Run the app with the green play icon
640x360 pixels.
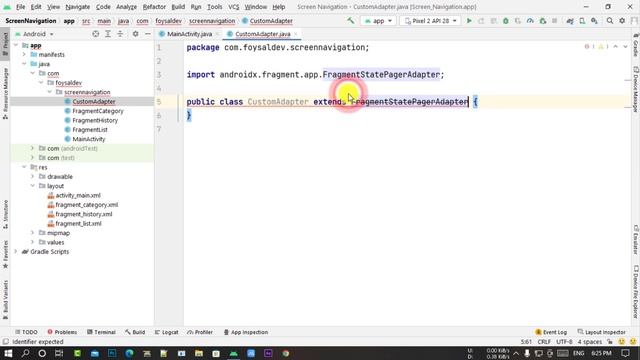469,20
